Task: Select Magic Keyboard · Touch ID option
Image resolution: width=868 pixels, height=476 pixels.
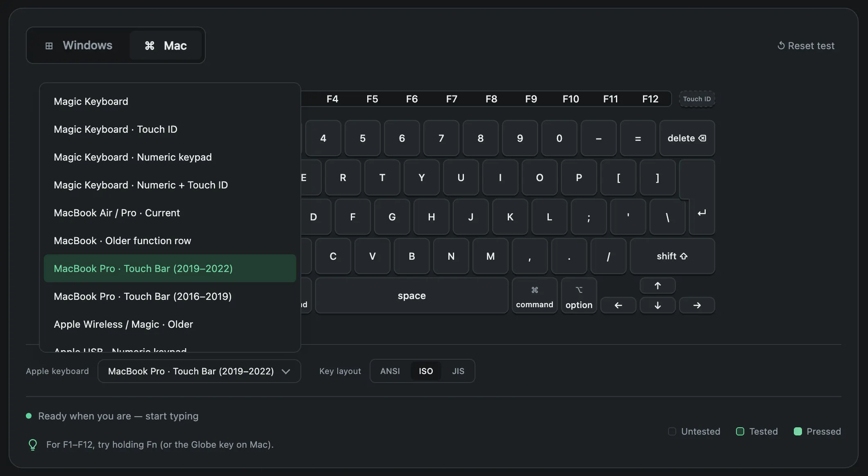Action: [x=170, y=129]
